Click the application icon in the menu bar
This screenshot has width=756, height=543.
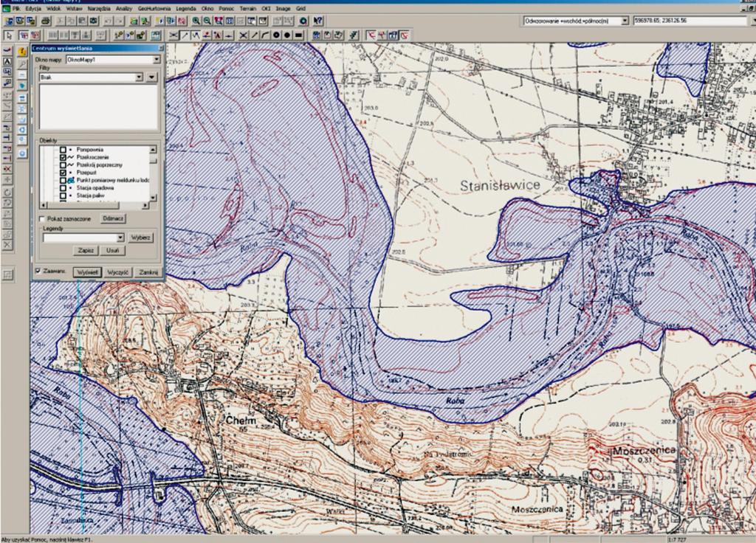(x=6, y=9)
